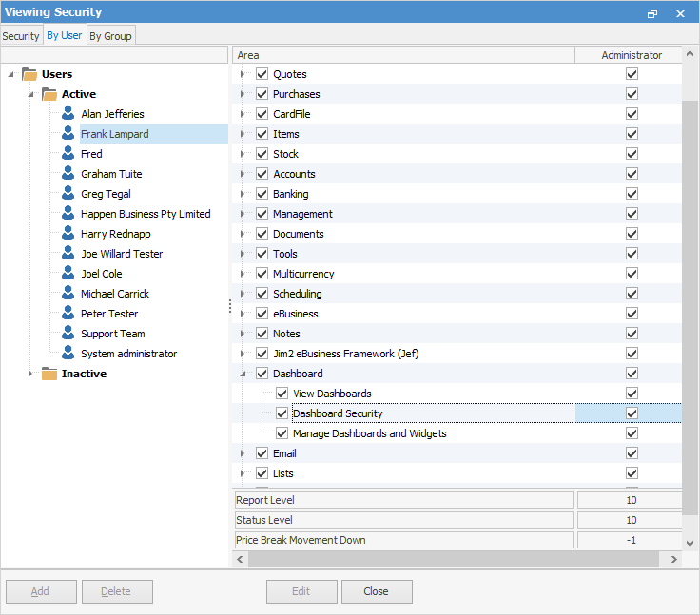Click the user icon beside Michael Carrick
This screenshot has width=700, height=615.
pyautogui.click(x=68, y=293)
